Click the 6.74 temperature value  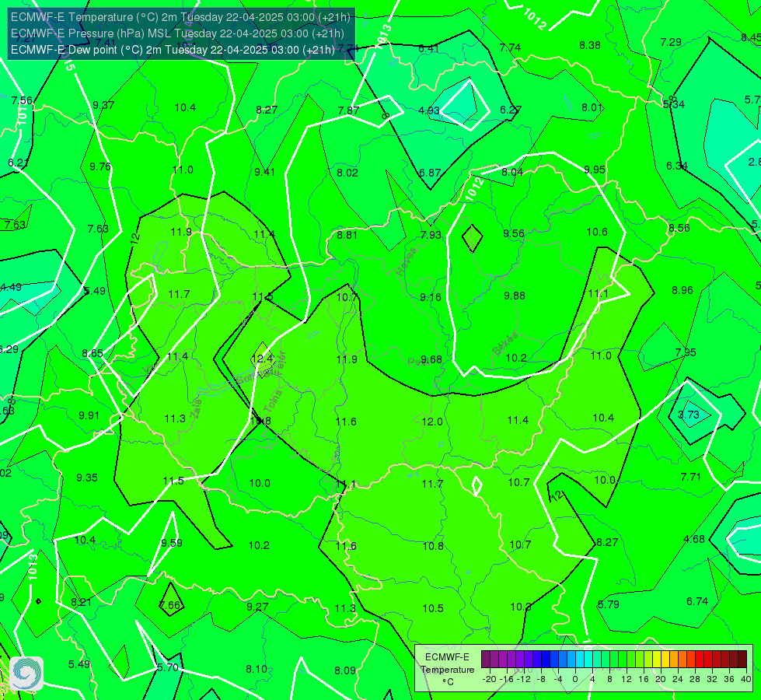click(697, 602)
